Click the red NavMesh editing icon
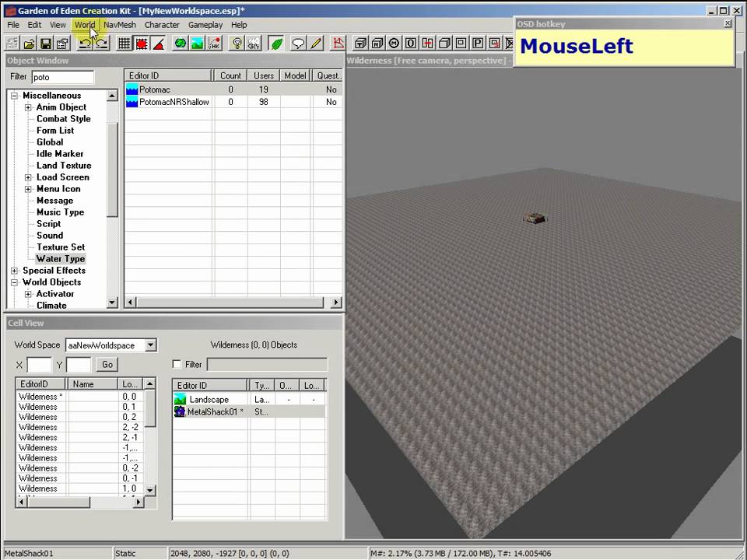This screenshot has width=747, height=560. click(338, 44)
